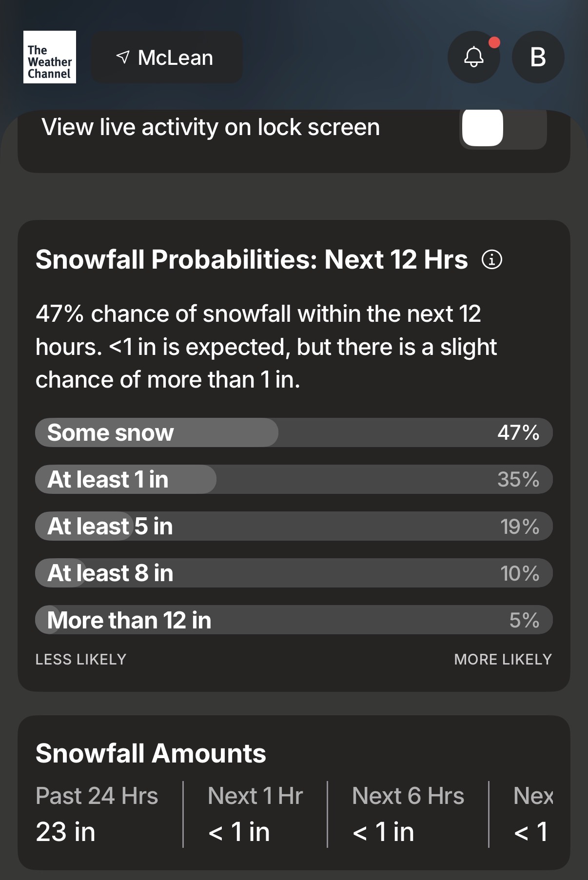Toggle live activity on lock screen
The image size is (588, 880).
(x=503, y=128)
